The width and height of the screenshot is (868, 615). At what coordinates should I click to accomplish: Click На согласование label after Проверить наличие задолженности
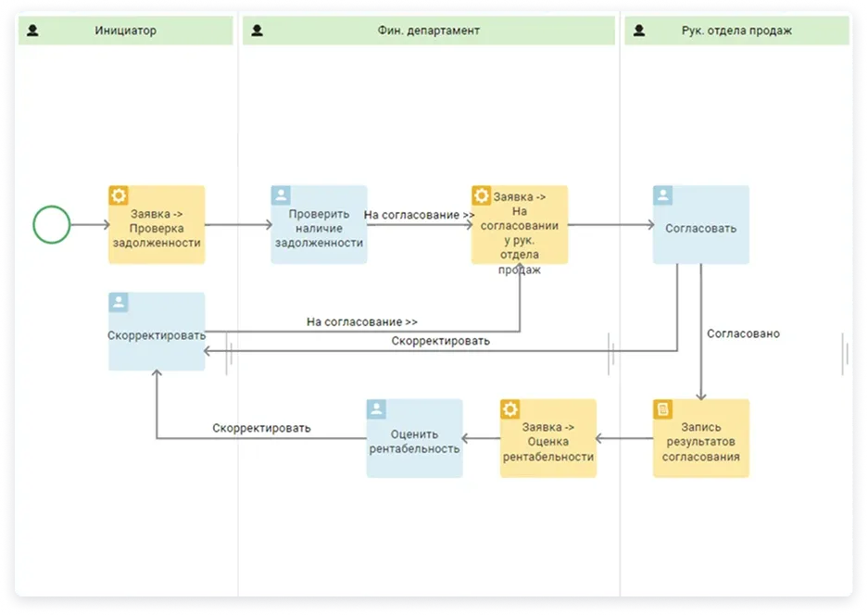click(x=419, y=215)
